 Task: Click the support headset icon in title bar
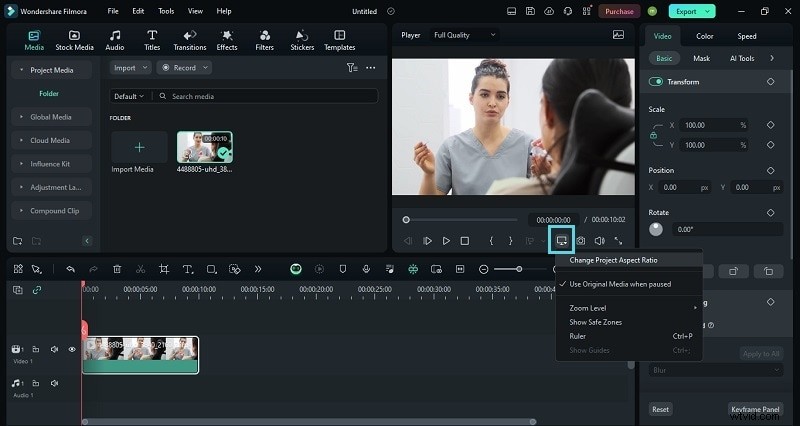pos(568,11)
